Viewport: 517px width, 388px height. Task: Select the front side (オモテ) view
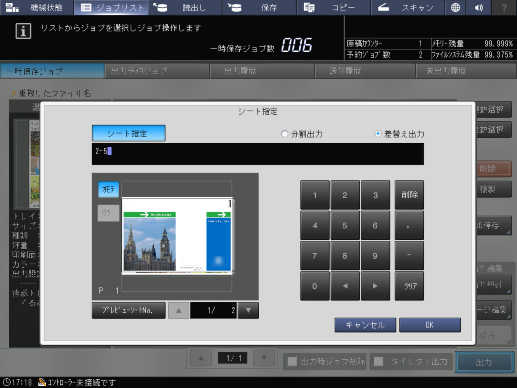click(x=108, y=189)
